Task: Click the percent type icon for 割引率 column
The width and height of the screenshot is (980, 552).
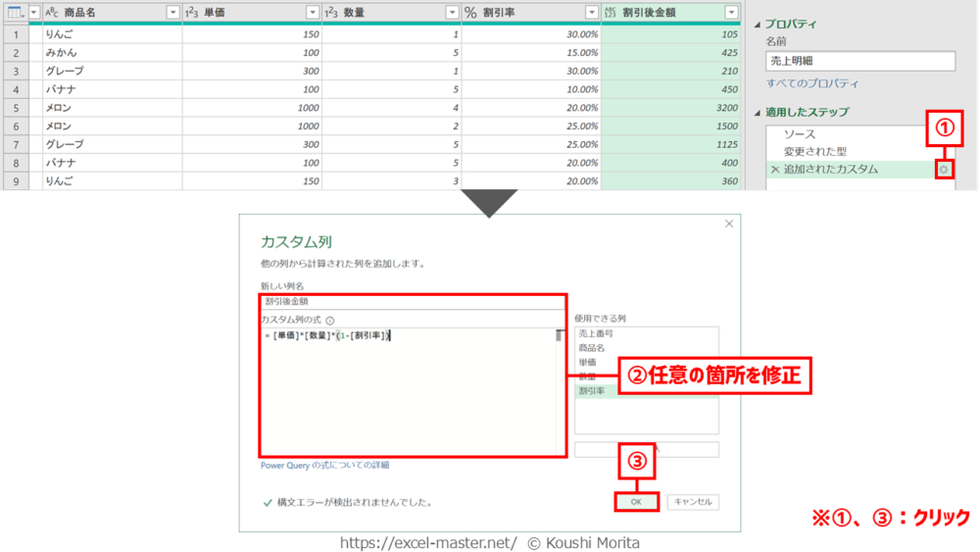Action: tap(470, 12)
